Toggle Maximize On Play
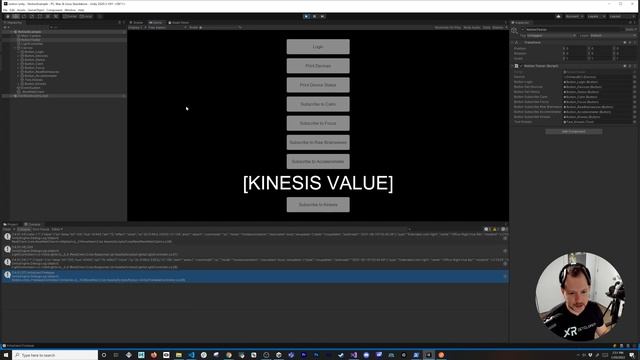Viewport: 640px width, 360px height. 448,27
